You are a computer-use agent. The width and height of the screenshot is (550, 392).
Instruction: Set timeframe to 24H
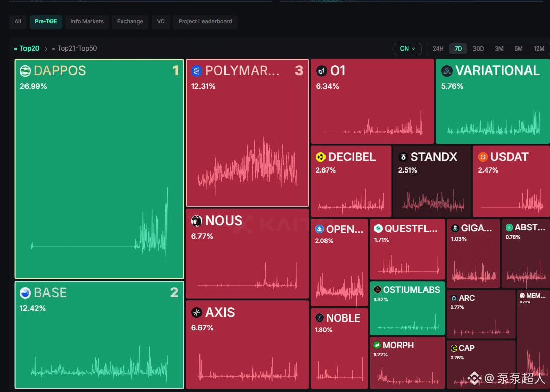click(438, 49)
